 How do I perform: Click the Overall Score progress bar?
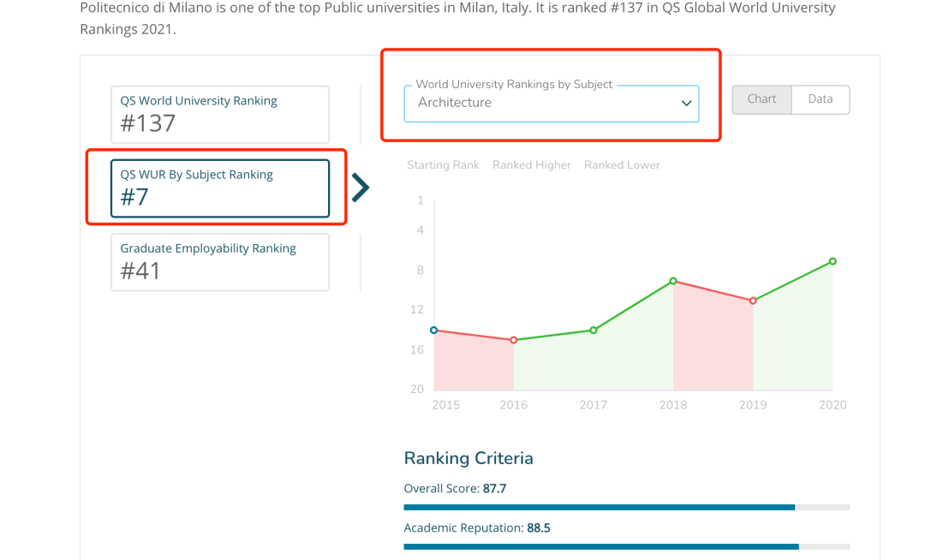[626, 507]
